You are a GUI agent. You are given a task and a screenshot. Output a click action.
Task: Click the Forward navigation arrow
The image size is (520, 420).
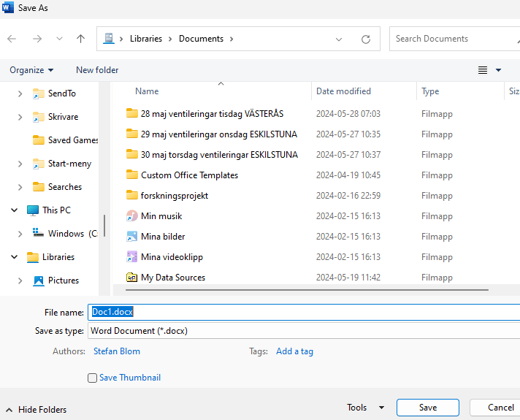point(37,39)
